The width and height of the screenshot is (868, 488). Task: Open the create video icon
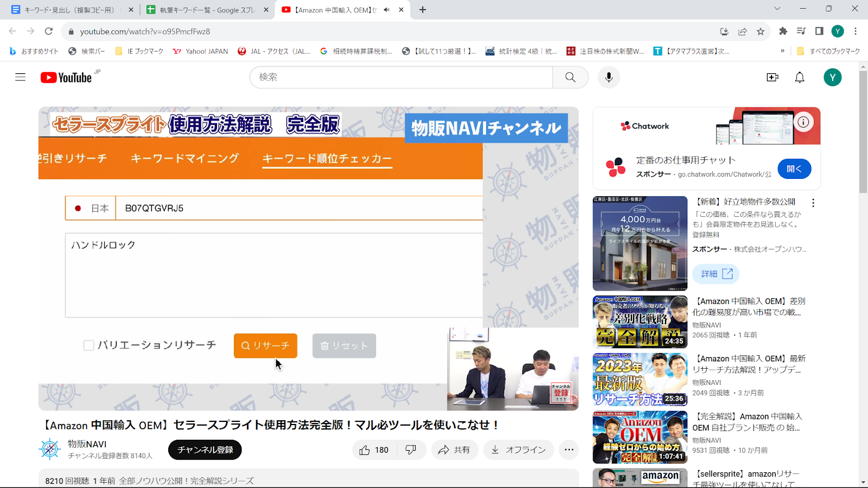(x=773, y=78)
